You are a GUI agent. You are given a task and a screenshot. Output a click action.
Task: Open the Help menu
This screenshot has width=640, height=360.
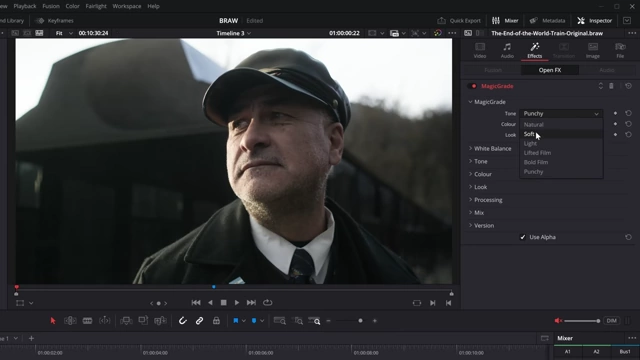click(x=153, y=6)
